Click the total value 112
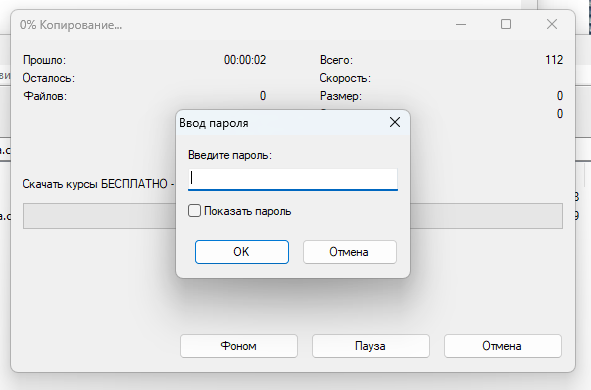The height and width of the screenshot is (390, 591). [x=554, y=60]
